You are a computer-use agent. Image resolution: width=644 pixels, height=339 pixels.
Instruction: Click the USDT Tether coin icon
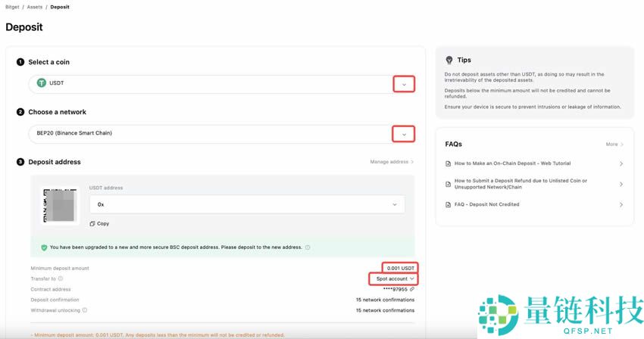(42, 83)
